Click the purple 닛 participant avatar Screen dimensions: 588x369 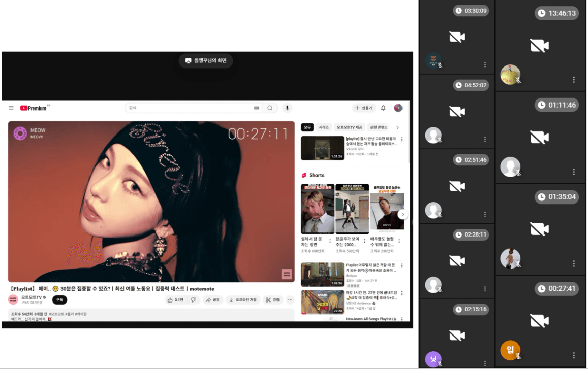(433, 359)
